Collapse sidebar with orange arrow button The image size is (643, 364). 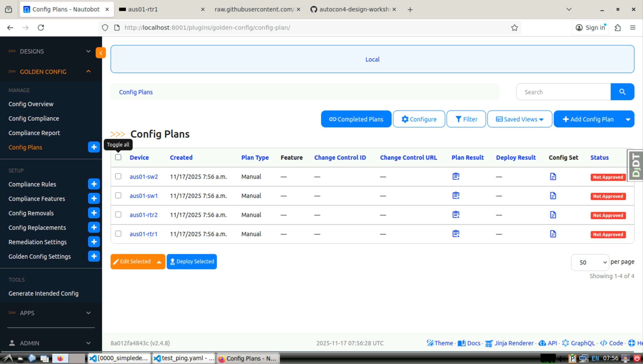(x=101, y=53)
